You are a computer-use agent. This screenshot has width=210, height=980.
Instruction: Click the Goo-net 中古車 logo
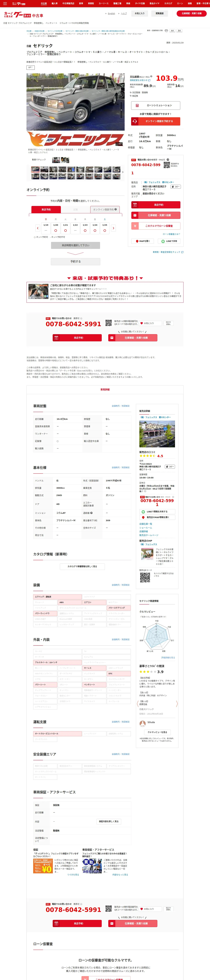(23, 15)
